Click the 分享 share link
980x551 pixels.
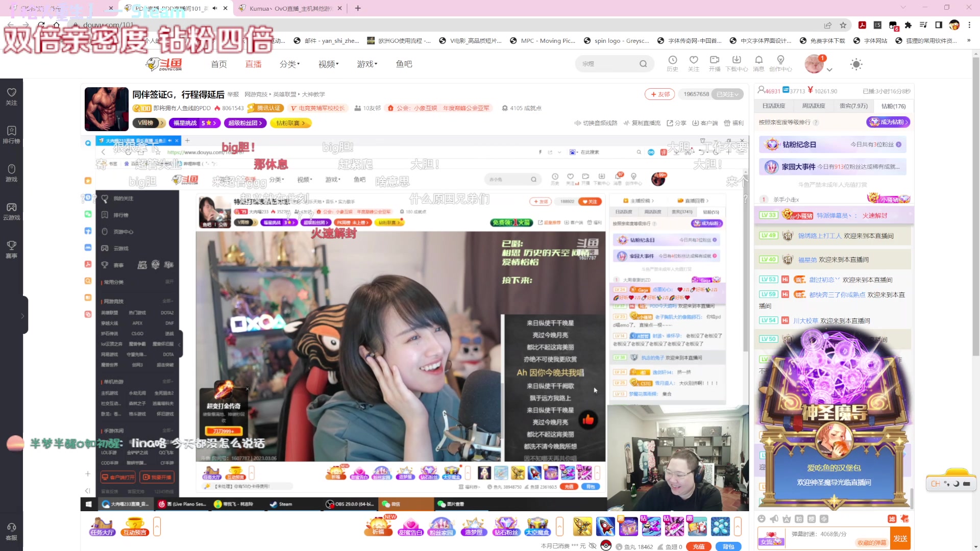coord(676,123)
